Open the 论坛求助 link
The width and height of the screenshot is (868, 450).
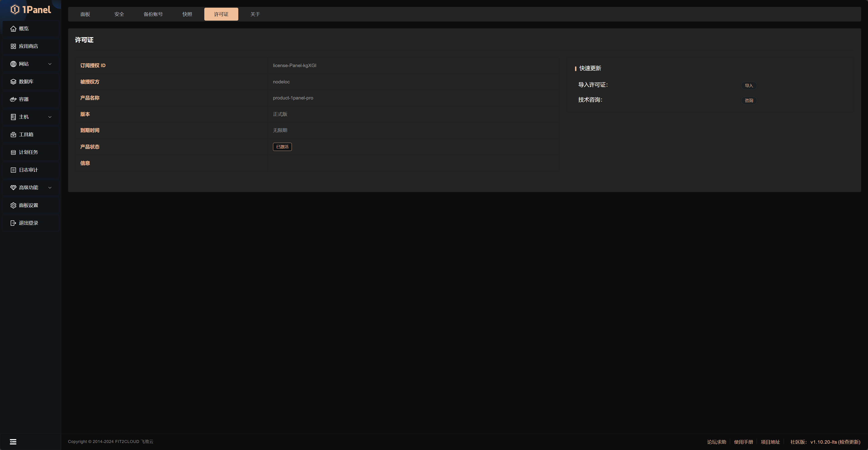coord(717,442)
